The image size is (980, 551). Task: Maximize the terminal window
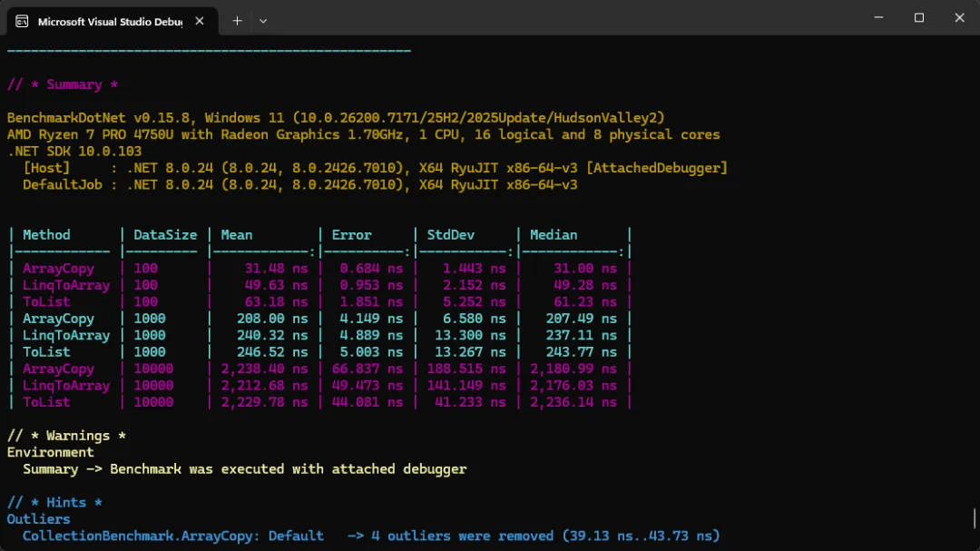point(918,17)
